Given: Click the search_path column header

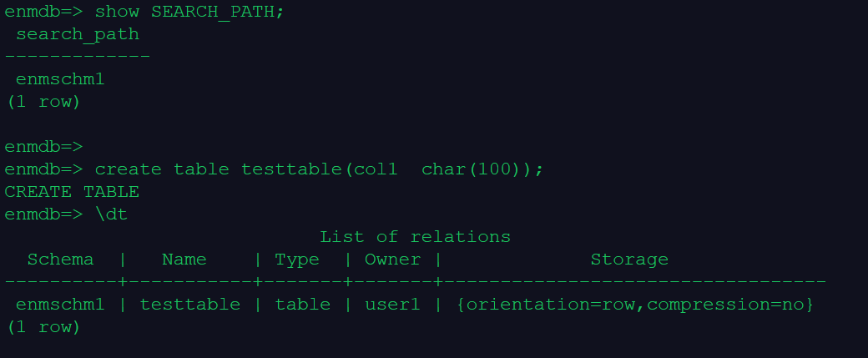Looking at the screenshot, I should 78,34.
